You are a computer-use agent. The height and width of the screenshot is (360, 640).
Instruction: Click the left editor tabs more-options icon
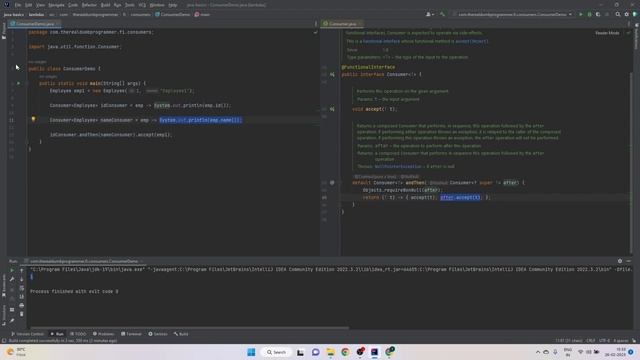316,24
